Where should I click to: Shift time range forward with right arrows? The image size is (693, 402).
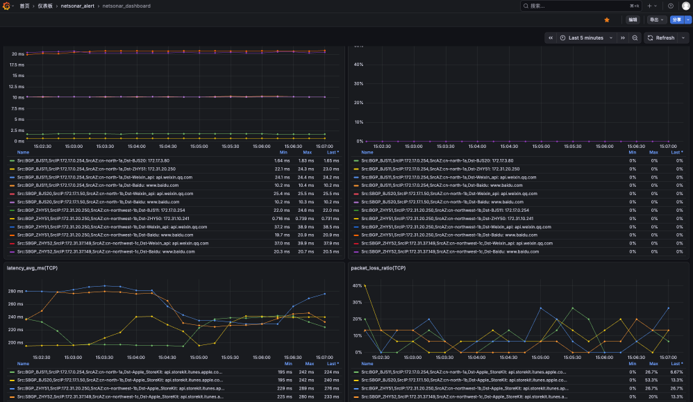[x=623, y=38]
